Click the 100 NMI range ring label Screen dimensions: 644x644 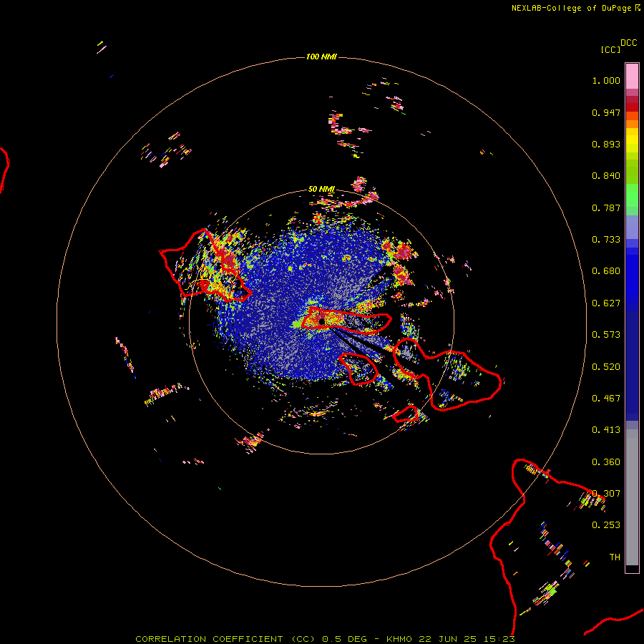[321, 57]
